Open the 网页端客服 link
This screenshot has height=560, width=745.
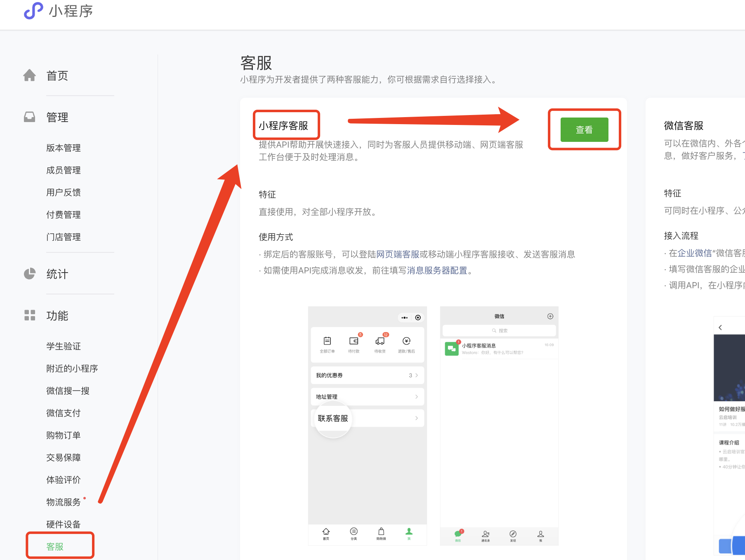[398, 254]
